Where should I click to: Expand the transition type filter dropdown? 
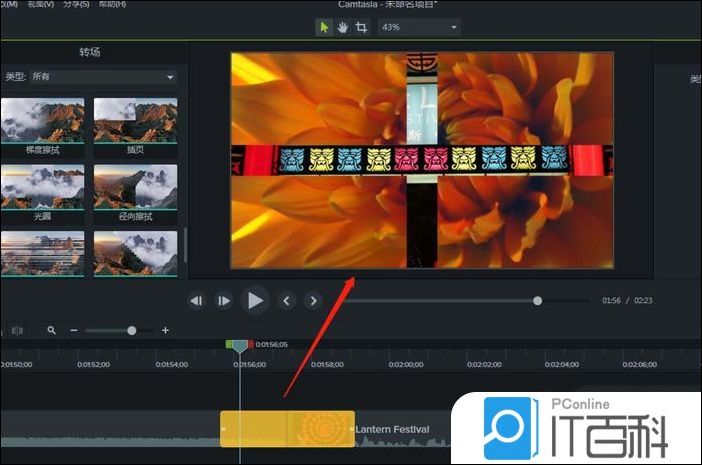pyautogui.click(x=103, y=77)
